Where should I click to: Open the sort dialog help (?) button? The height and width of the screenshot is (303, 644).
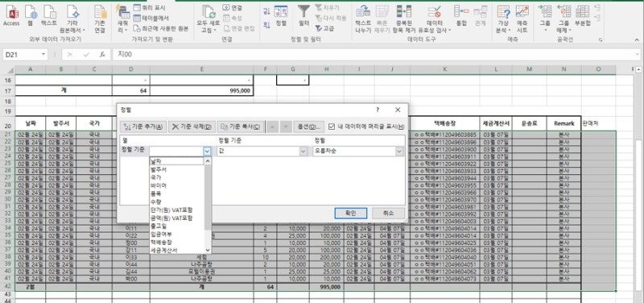point(378,110)
